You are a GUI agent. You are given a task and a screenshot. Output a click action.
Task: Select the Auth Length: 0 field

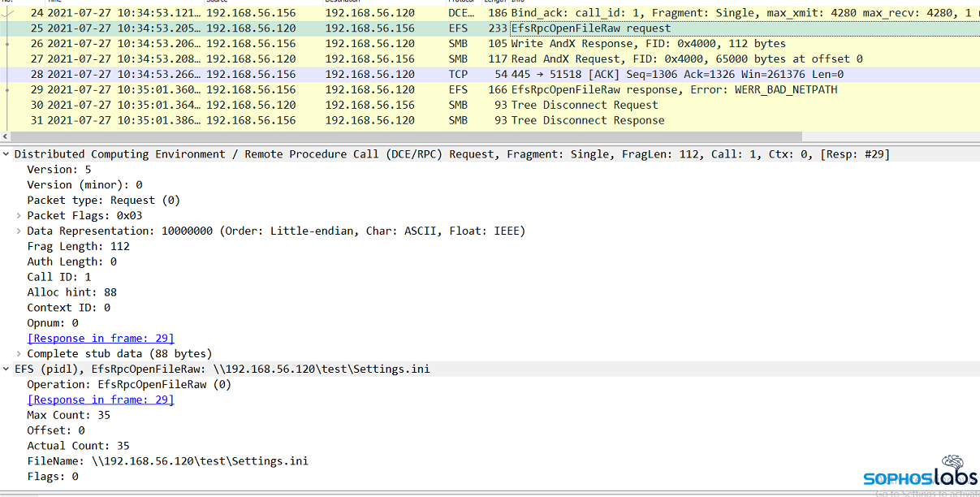[71, 262]
